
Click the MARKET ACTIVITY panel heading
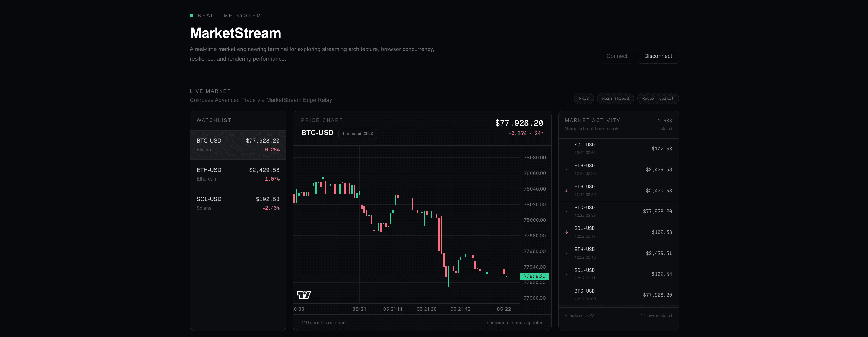[592, 120]
